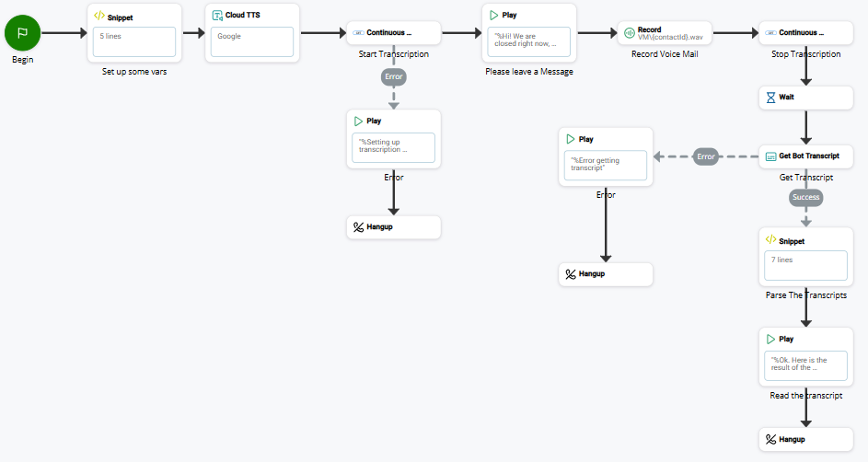Click the play icon on 'Please leave a Message'
The image size is (868, 462).
[494, 16]
